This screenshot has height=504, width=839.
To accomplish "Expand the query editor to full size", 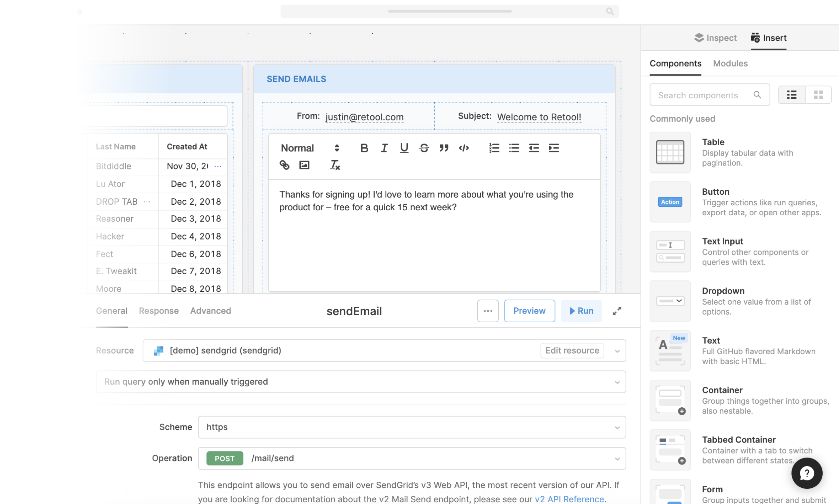I will 617,311.
